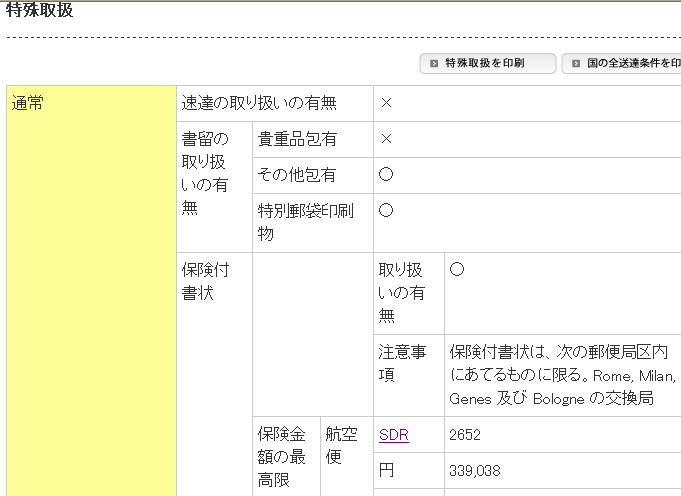
Task: Click × mark in 速達 row
Action: click(x=386, y=103)
